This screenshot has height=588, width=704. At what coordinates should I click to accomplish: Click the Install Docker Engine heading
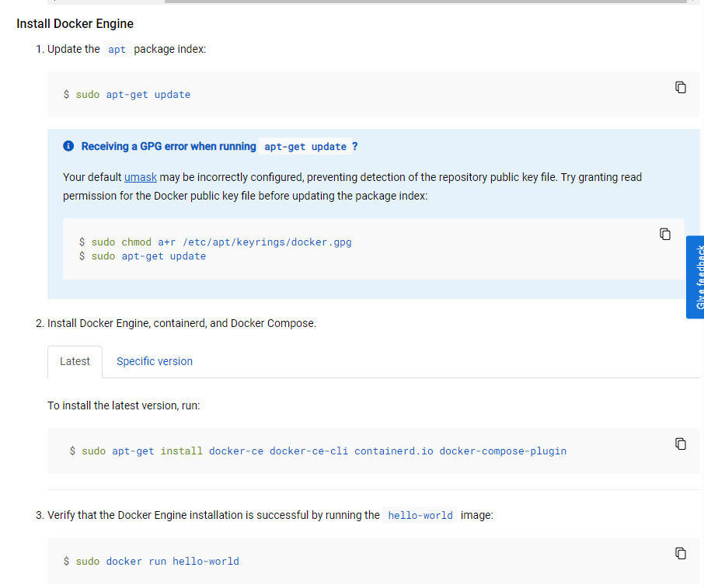click(75, 23)
